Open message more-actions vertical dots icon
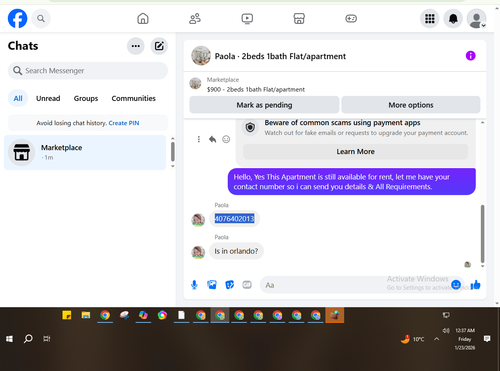This screenshot has width=500, height=371. tap(199, 139)
